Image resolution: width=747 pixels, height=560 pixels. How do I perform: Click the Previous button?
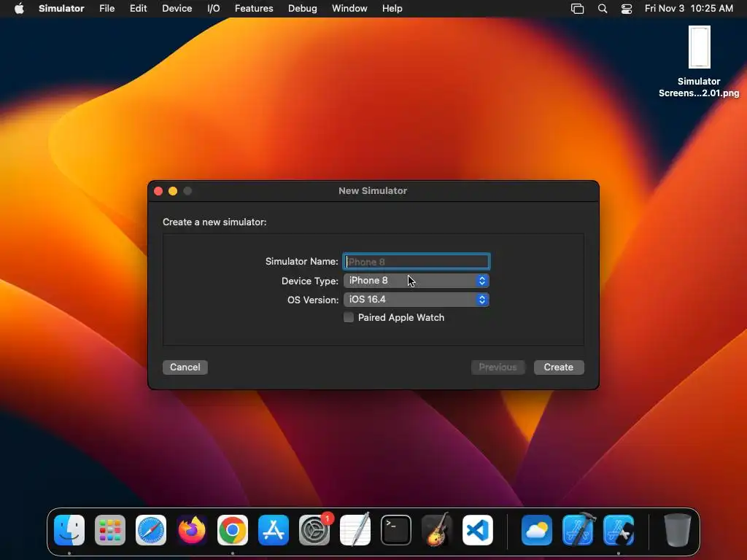(x=498, y=367)
